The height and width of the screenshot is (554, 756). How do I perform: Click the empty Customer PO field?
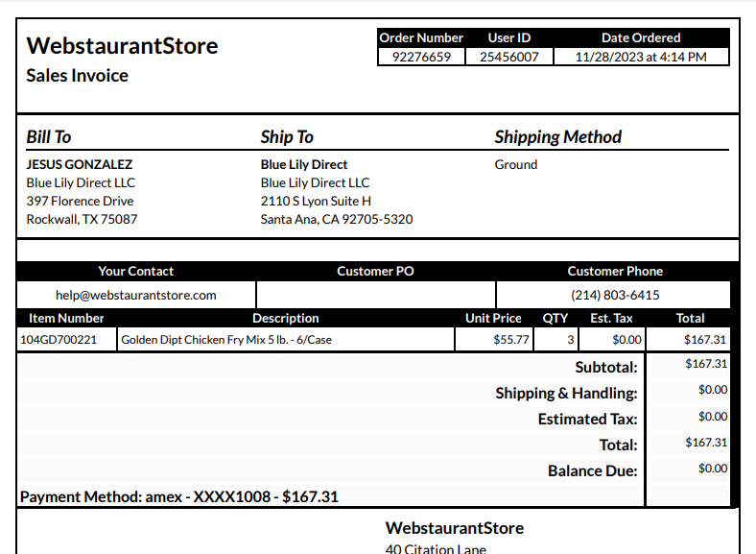(375, 295)
